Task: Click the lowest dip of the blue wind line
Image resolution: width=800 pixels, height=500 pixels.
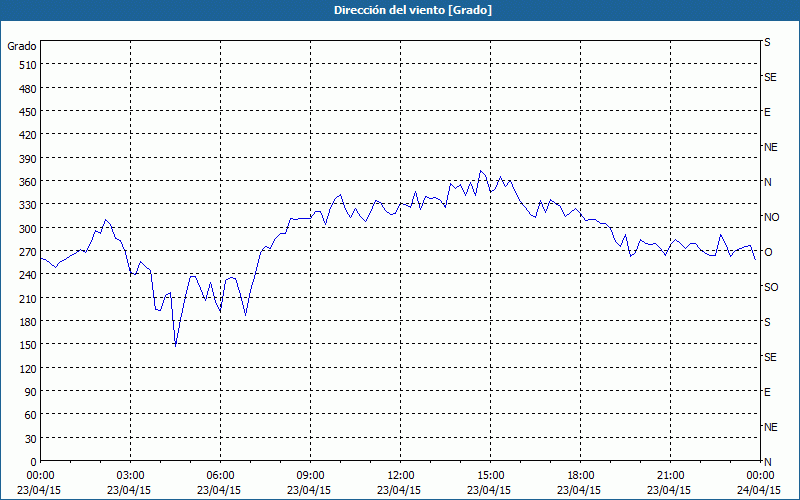Action: click(176, 346)
